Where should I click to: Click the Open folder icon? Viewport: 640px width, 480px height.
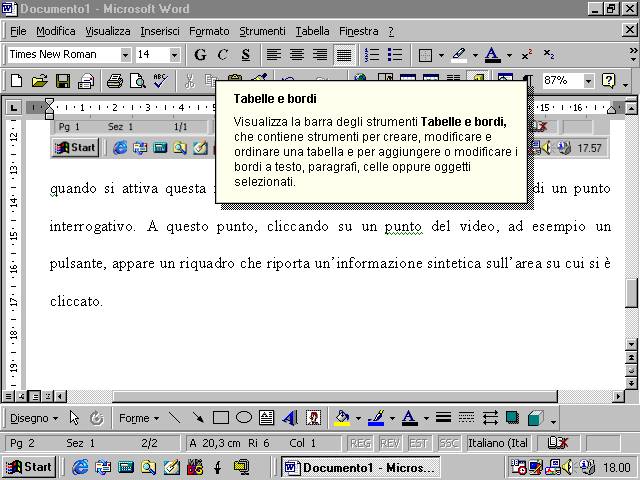pyautogui.click(x=40, y=81)
